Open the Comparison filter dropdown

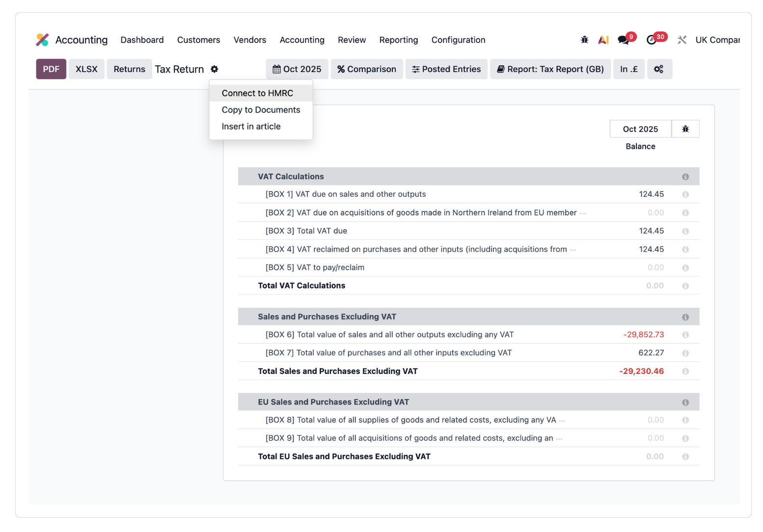(x=367, y=69)
